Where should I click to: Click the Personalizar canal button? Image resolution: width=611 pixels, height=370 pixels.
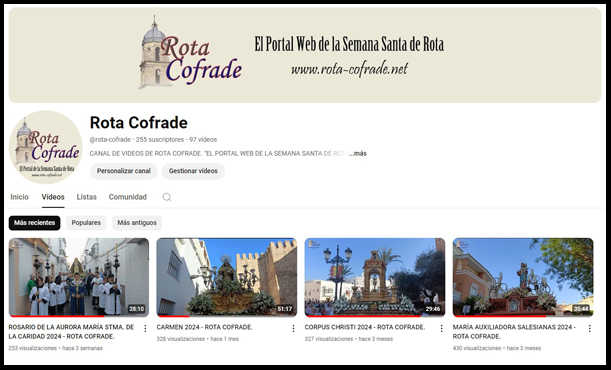point(124,171)
